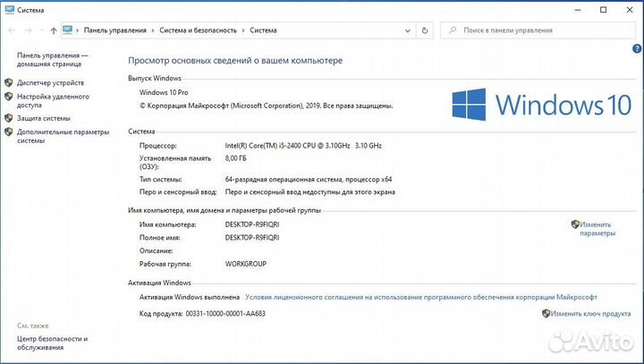Select the Система и безопасность breadcrumb
The width and height of the screenshot is (644, 364).
(x=198, y=30)
